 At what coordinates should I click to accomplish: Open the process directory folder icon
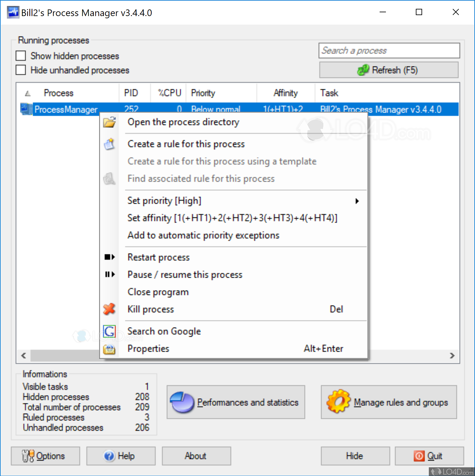109,122
